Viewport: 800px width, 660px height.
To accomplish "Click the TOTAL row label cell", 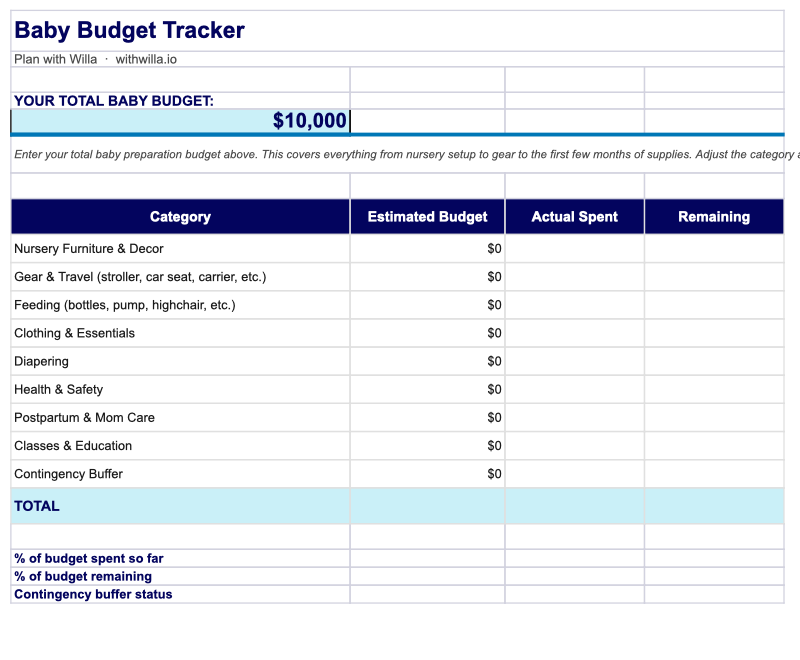I will pos(180,506).
